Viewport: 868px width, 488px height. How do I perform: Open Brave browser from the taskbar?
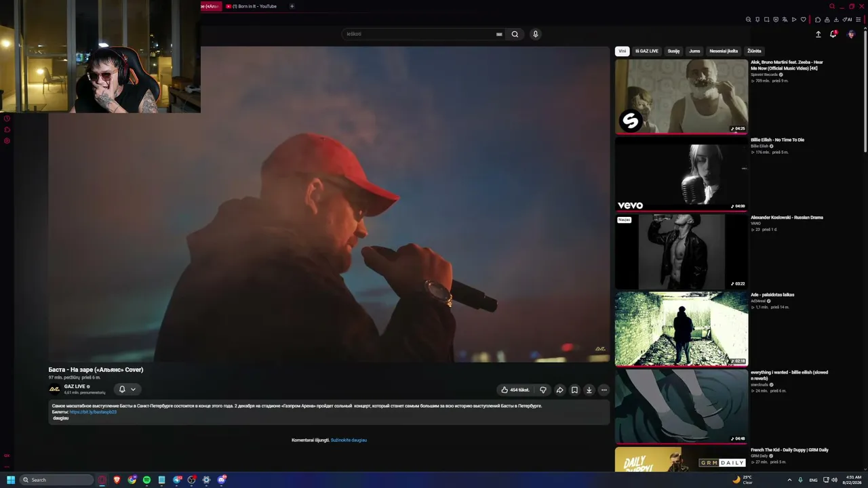(x=117, y=480)
